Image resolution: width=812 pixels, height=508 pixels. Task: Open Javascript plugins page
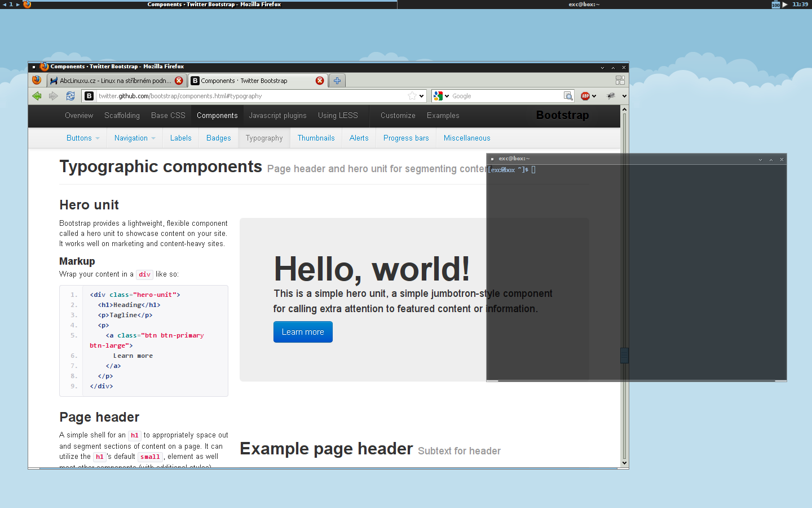(x=278, y=116)
